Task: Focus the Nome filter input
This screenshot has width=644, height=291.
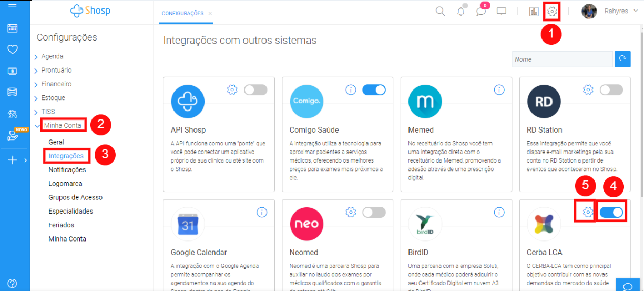Action: [563, 59]
